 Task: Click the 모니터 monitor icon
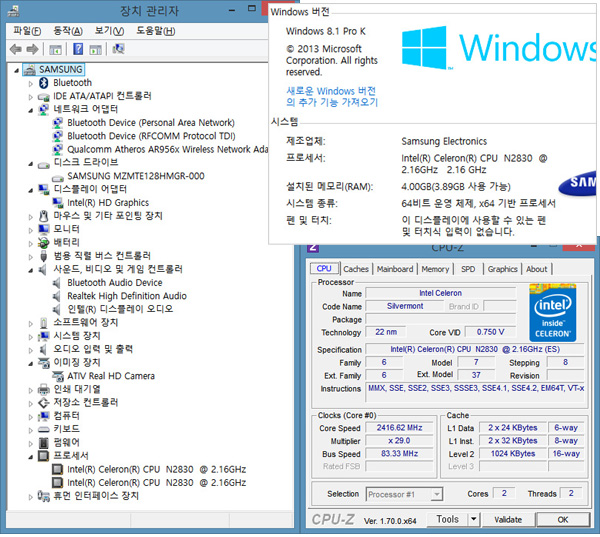[x=44, y=229]
